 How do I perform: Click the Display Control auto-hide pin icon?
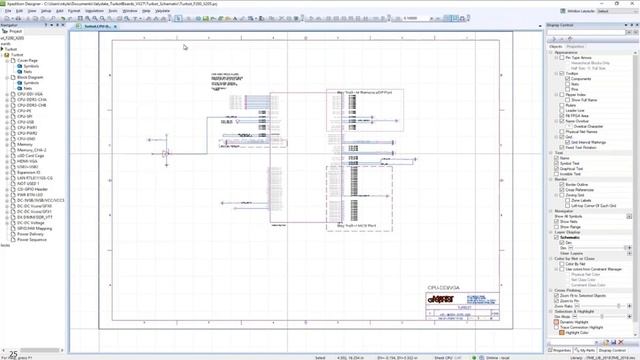coord(631,25)
